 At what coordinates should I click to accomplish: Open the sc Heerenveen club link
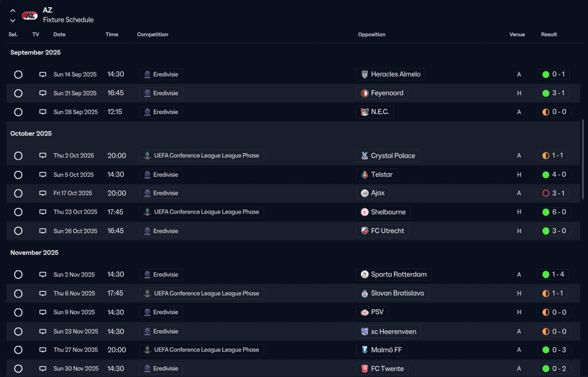point(389,331)
